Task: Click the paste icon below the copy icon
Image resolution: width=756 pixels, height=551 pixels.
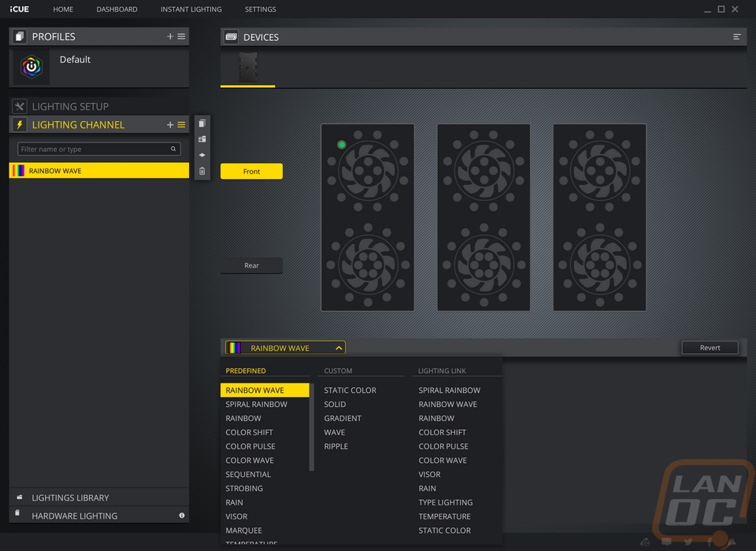Action: (202, 139)
